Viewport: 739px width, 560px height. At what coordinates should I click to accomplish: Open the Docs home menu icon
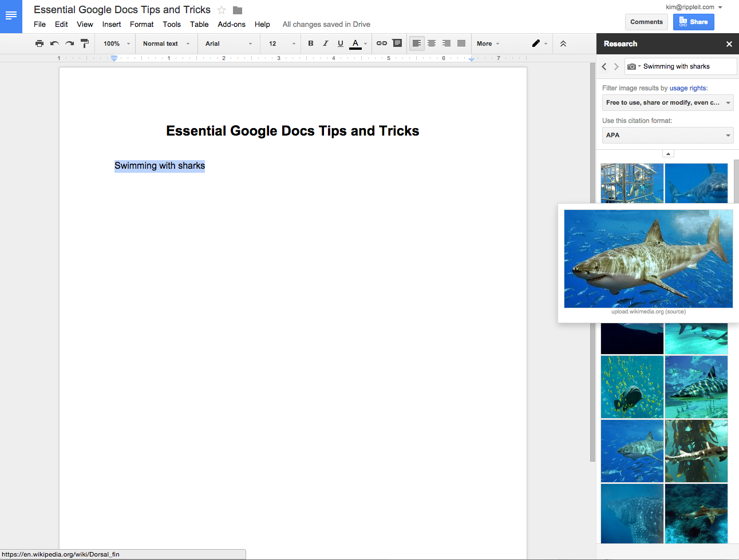(x=11, y=16)
